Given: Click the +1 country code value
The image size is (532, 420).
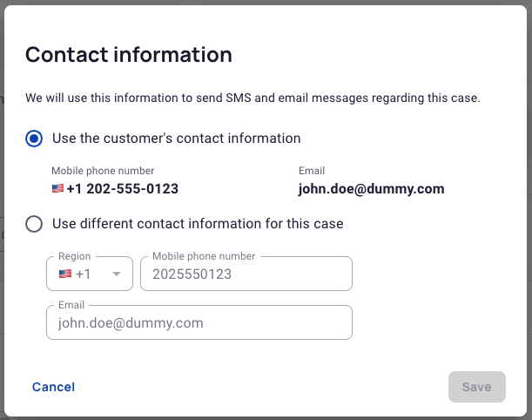Looking at the screenshot, I should click(83, 274).
